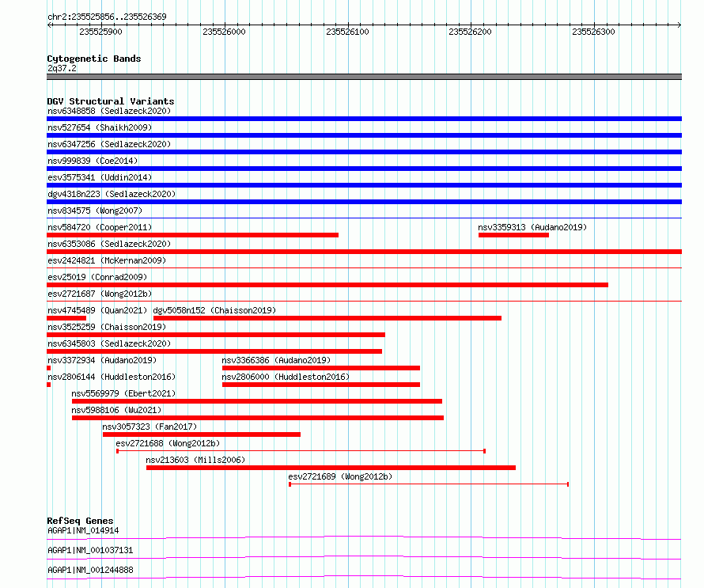
Task: Open nsv3525259 (Chaisson2019) label
Action: [107, 327]
